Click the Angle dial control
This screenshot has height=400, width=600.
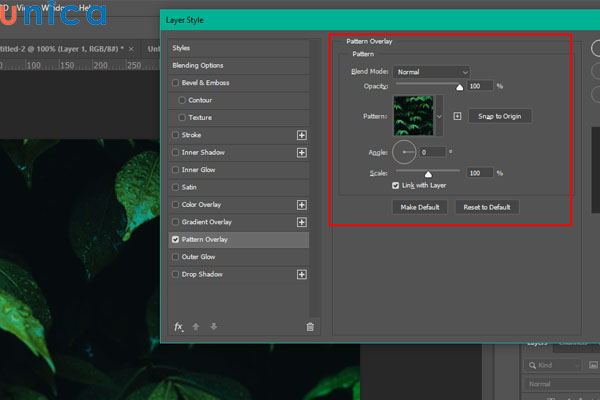(x=404, y=152)
